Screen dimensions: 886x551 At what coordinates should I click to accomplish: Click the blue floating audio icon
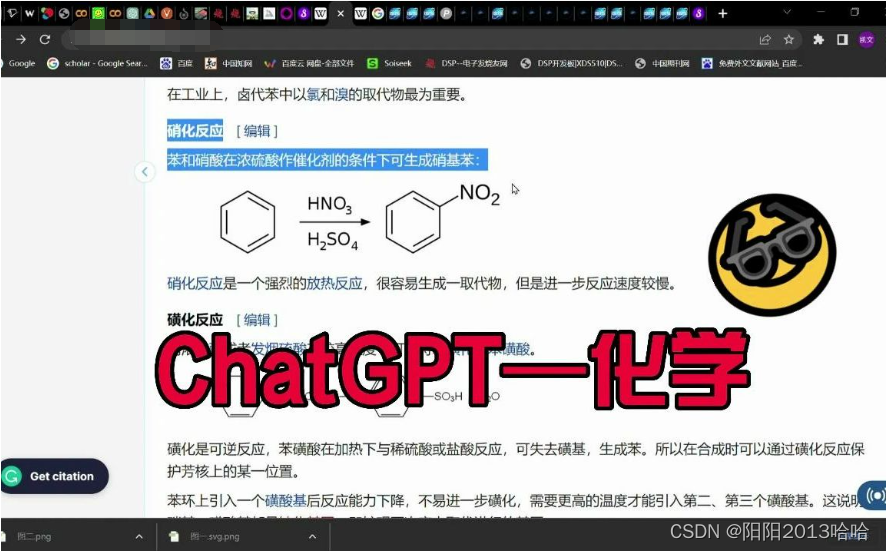(x=874, y=496)
